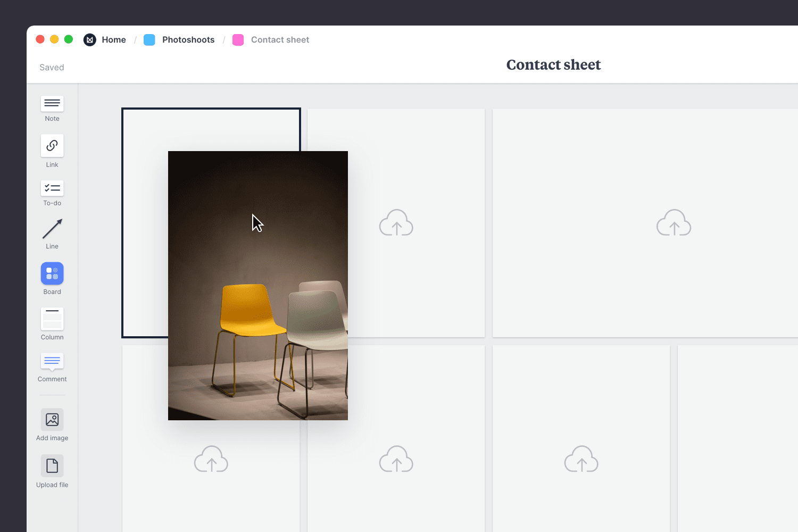The width and height of the screenshot is (798, 532).
Task: Click the Home board icon in the breadcrumb
Action: click(89, 39)
